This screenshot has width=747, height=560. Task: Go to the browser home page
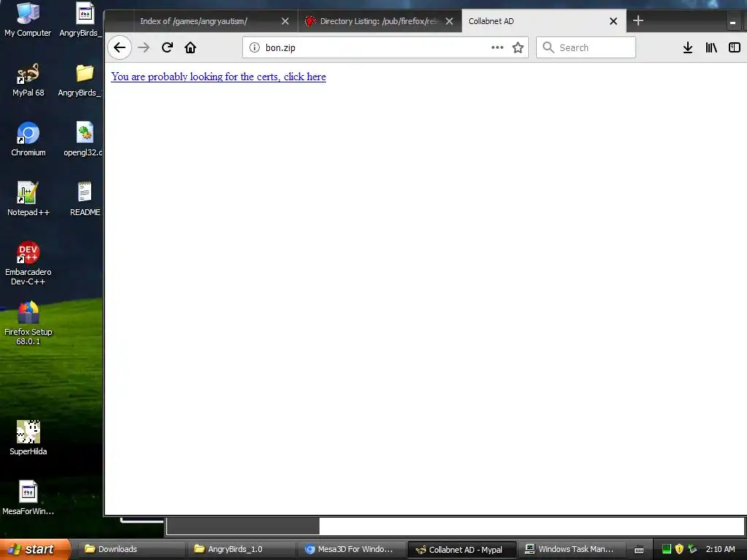pos(190,47)
